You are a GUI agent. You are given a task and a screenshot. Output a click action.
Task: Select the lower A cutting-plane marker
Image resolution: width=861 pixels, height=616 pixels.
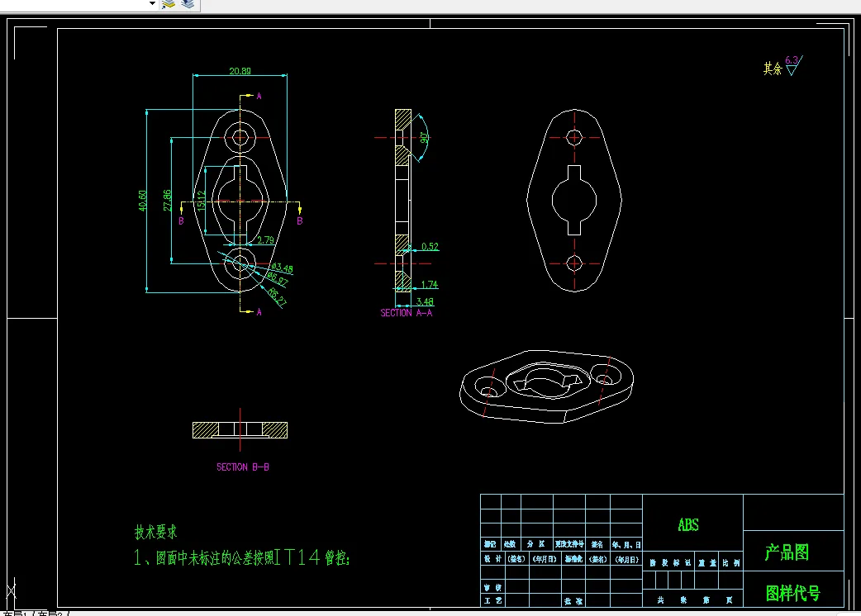(x=259, y=311)
